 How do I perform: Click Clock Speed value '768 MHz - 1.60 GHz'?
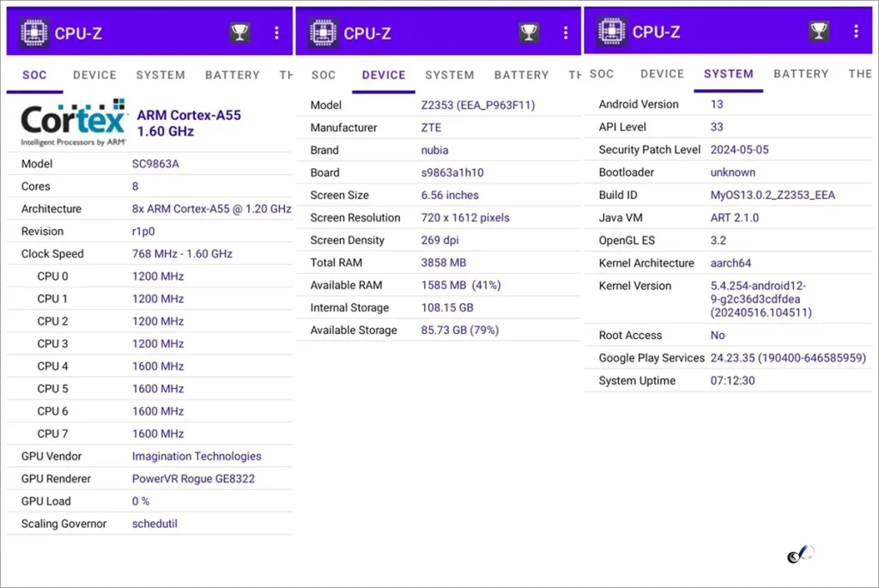tap(182, 253)
